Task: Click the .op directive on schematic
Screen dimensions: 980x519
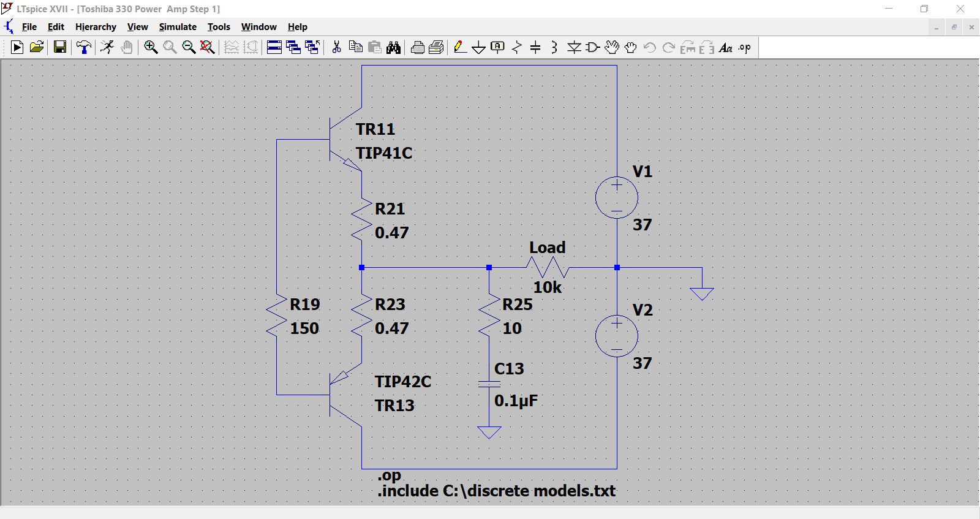Action: coord(390,475)
